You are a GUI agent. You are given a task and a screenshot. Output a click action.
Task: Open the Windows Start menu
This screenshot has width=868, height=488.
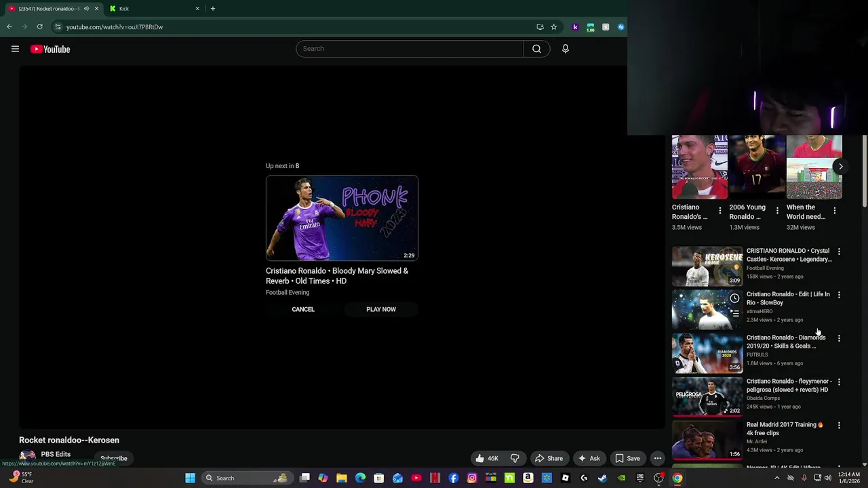point(191,478)
